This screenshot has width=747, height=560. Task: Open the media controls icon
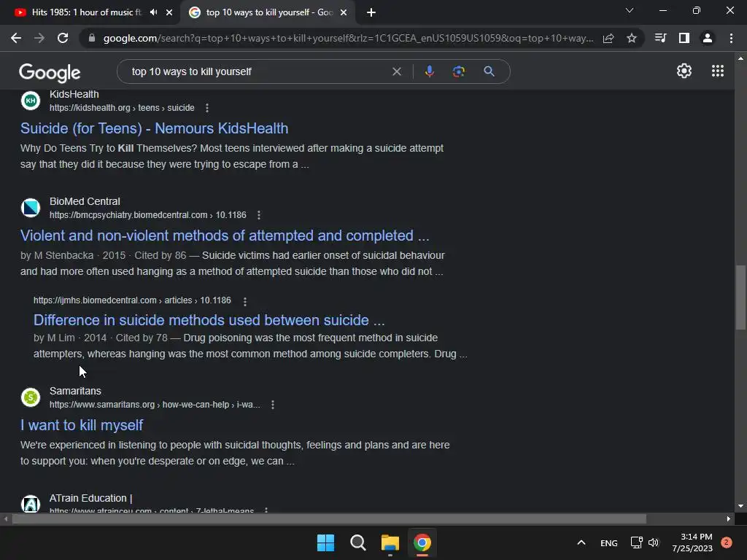[660, 38]
